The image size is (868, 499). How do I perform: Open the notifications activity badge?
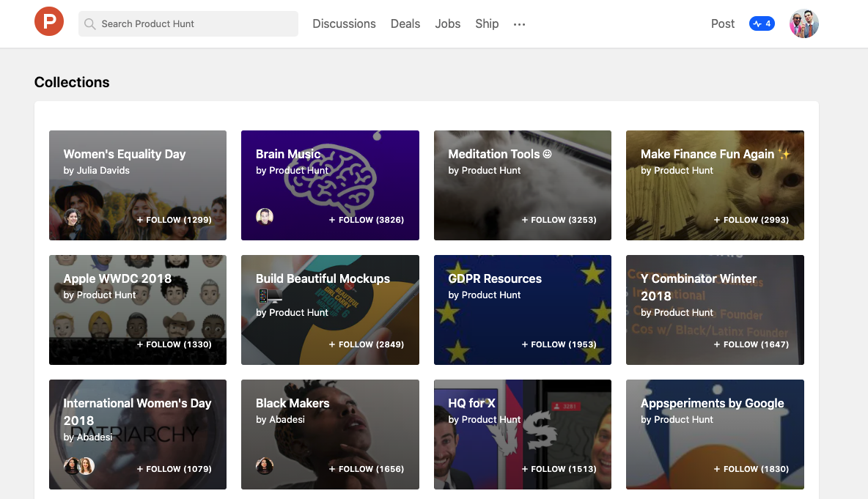click(762, 23)
